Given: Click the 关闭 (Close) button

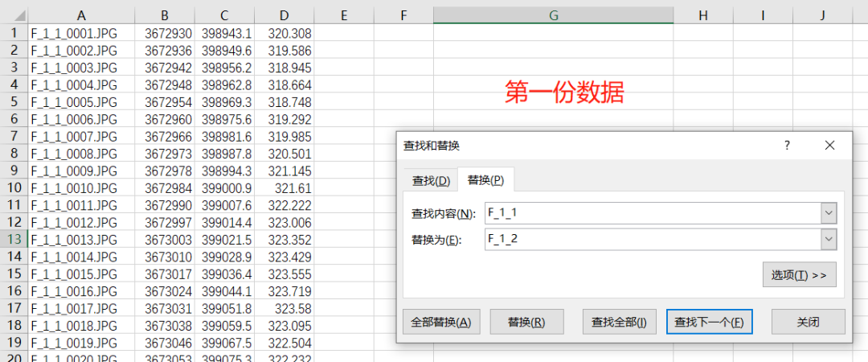Looking at the screenshot, I should (x=808, y=323).
